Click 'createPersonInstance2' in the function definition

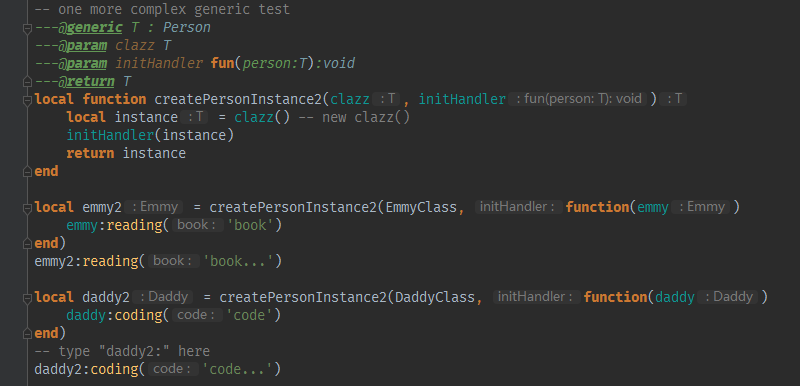(x=238, y=99)
